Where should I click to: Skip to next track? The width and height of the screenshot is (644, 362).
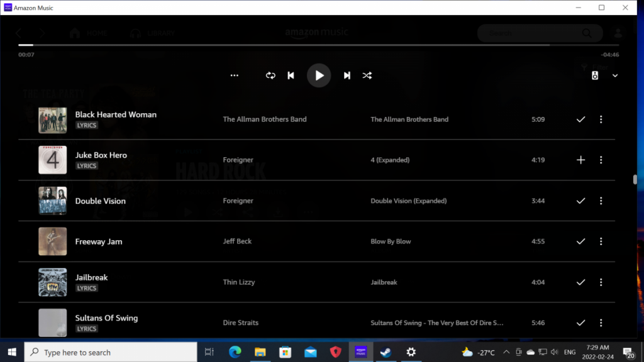[x=347, y=75]
